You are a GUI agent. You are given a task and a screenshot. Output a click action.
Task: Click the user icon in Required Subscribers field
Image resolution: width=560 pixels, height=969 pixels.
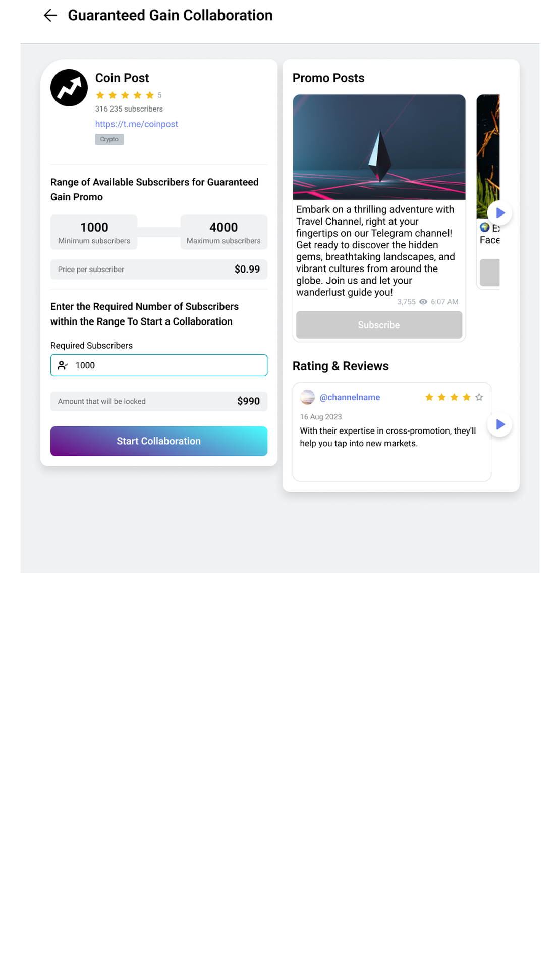63,365
